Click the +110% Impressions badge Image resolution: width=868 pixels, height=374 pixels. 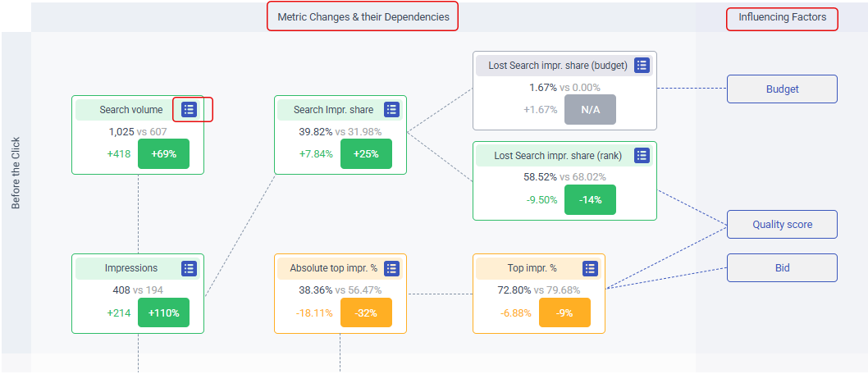[163, 312]
